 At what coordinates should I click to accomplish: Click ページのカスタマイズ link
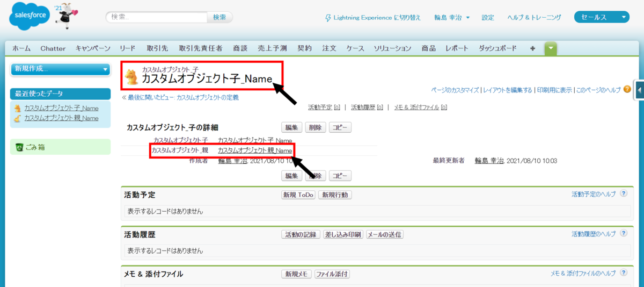[x=455, y=90]
